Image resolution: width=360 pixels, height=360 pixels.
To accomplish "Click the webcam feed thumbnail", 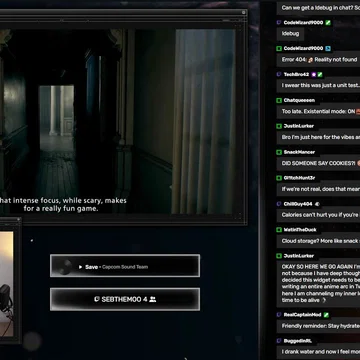I will point(6,284).
